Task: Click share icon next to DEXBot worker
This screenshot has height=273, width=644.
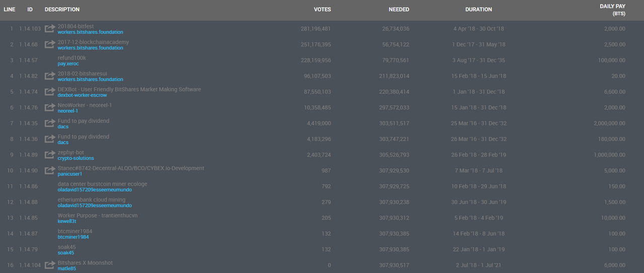Action: tap(50, 92)
